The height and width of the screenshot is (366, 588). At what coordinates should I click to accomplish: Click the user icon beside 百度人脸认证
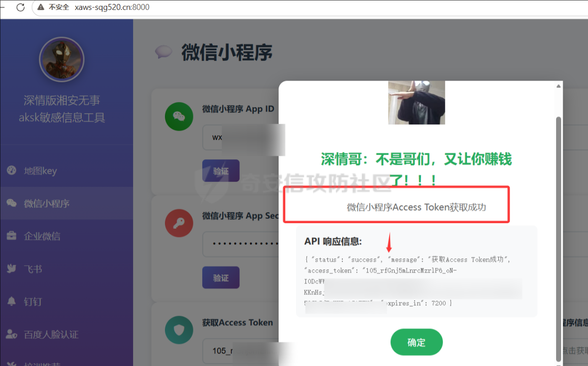point(11,334)
